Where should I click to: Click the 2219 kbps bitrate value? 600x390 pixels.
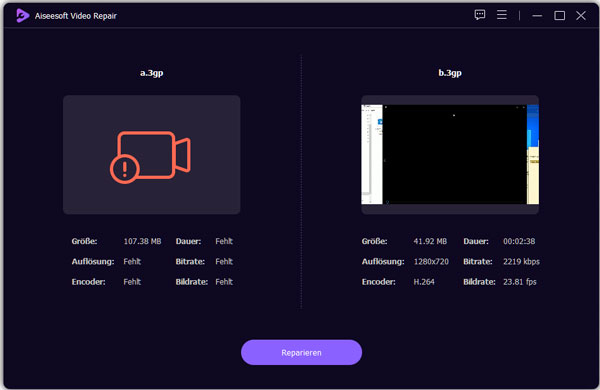coord(521,262)
